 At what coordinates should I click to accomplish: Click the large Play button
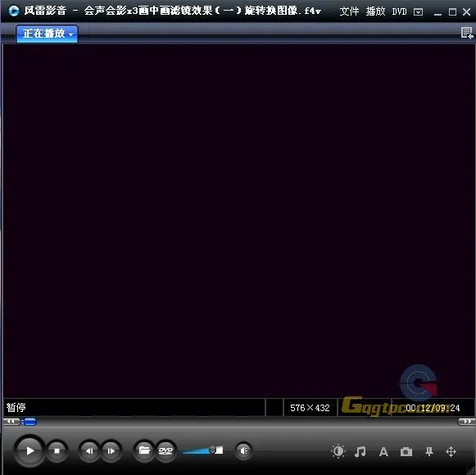click(x=29, y=450)
